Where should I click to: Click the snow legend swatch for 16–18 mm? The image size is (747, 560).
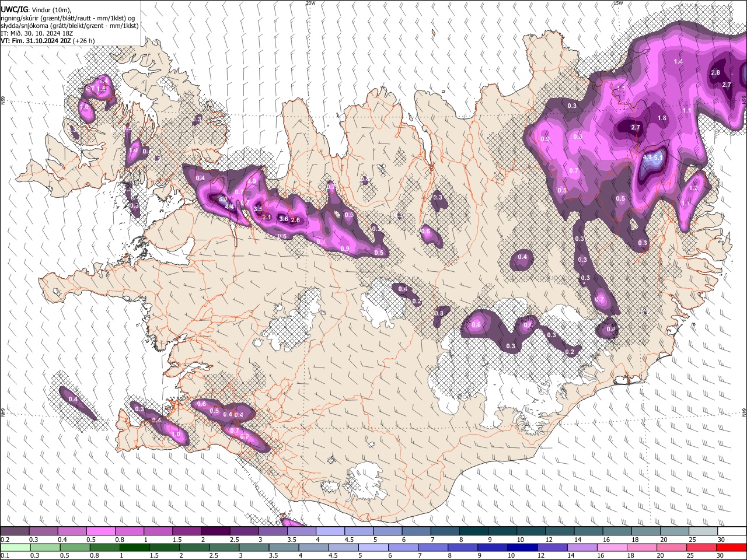coord(616,531)
